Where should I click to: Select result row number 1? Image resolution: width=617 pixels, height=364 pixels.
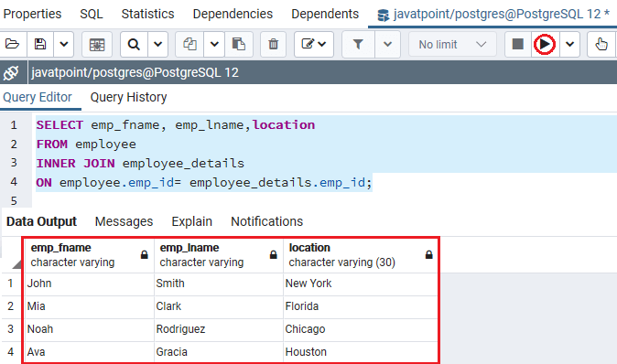click(11, 284)
